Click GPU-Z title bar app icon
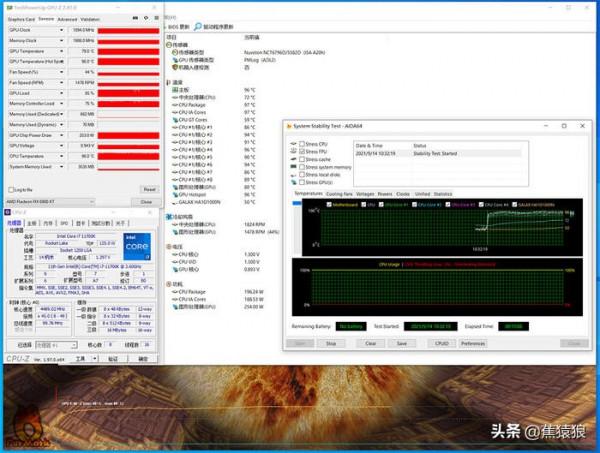 [10, 7]
